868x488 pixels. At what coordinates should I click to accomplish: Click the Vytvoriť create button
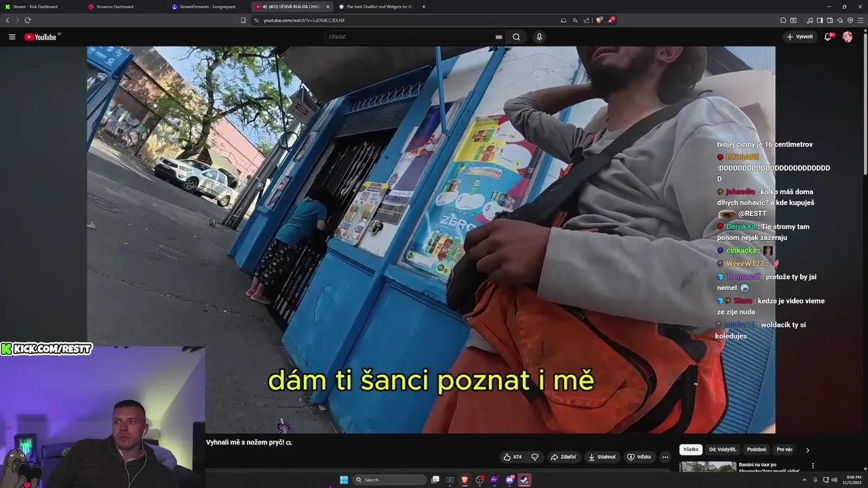(x=800, y=37)
